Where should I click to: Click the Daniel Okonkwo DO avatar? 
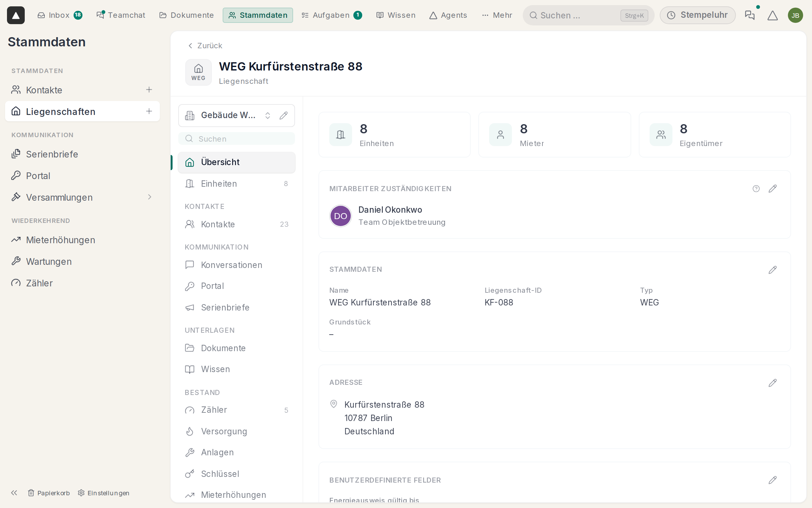(x=341, y=216)
